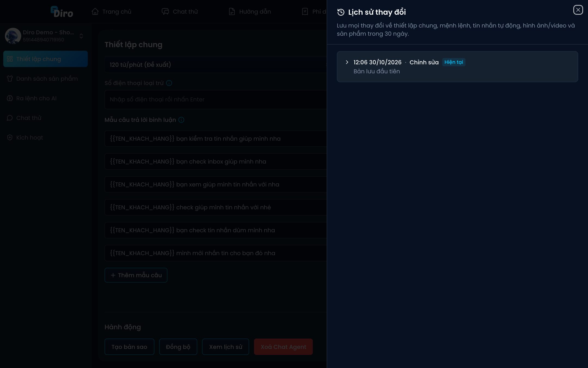588x368 pixels.
Task: Click the Thiết lập chung grid icon in sidebar
Action: point(10,59)
